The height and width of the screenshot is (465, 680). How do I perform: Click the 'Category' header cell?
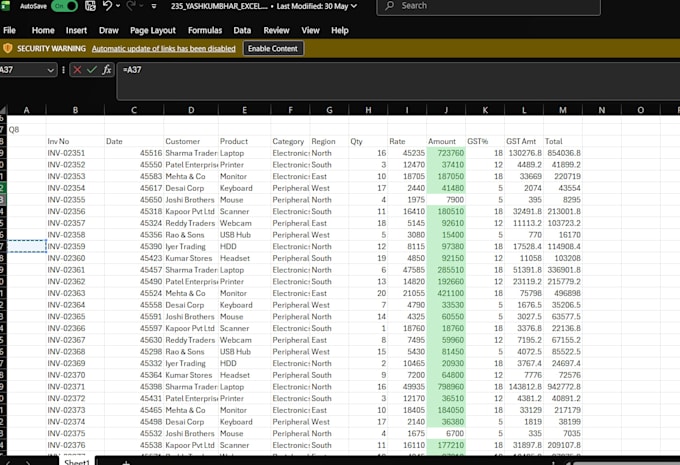click(290, 141)
